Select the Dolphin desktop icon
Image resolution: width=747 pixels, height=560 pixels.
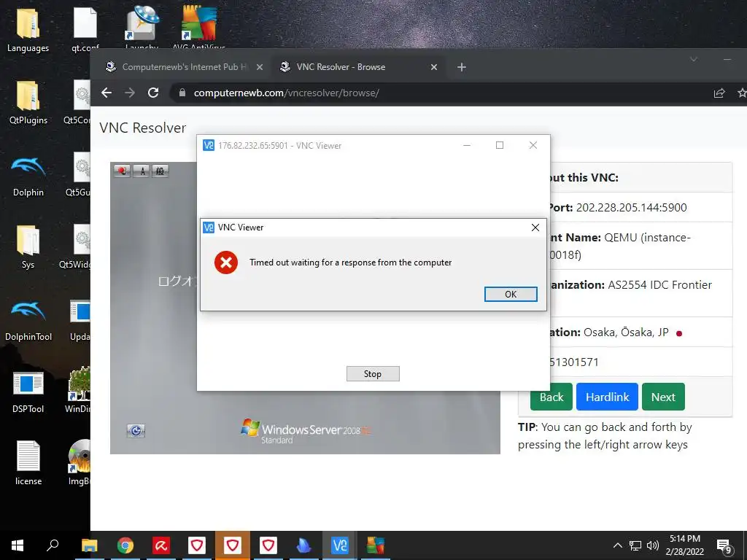[x=28, y=175]
